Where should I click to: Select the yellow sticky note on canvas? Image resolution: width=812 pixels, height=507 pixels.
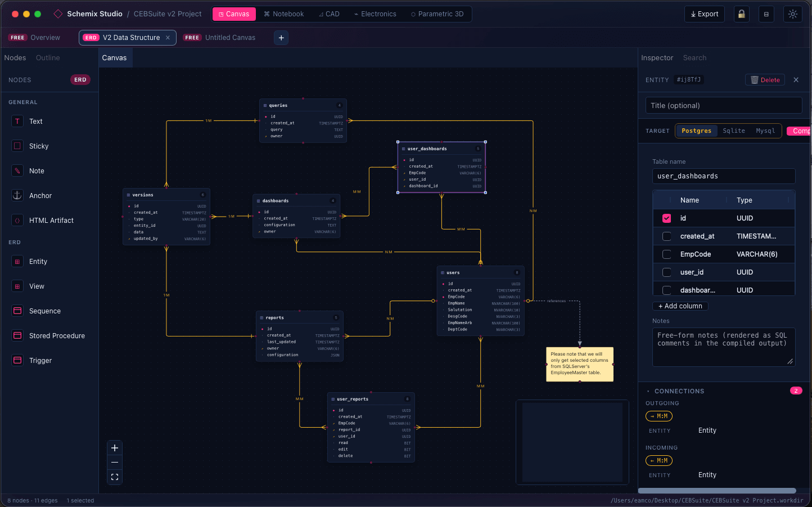point(580,364)
